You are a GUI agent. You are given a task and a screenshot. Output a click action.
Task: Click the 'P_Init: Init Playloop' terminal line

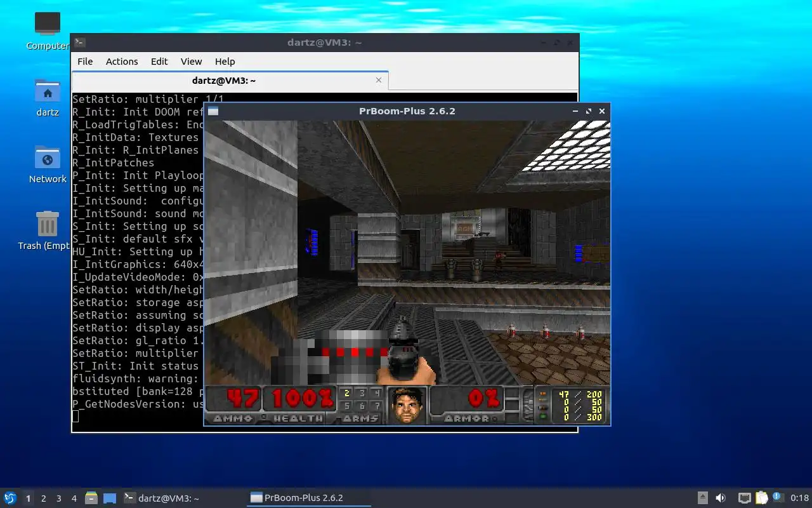[138, 175]
